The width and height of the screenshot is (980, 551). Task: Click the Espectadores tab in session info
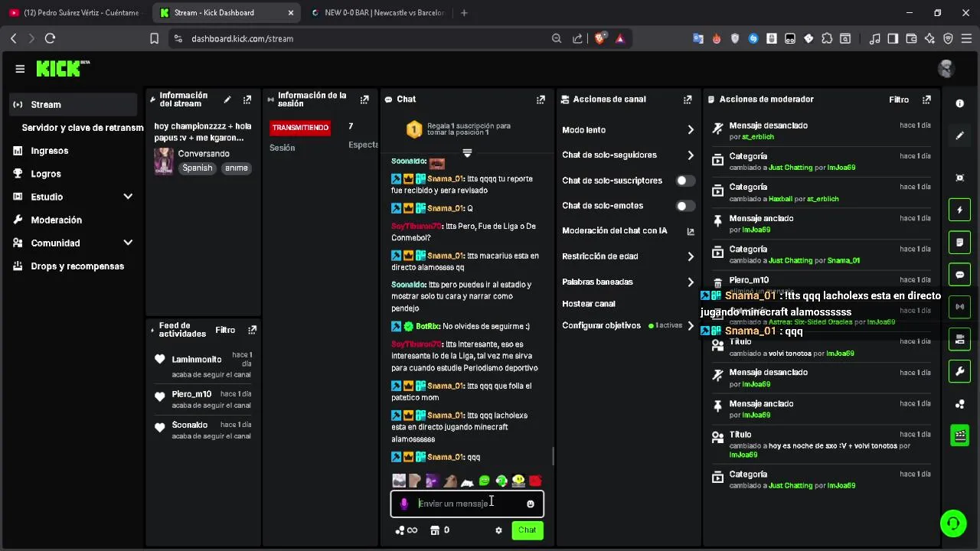pyautogui.click(x=363, y=145)
